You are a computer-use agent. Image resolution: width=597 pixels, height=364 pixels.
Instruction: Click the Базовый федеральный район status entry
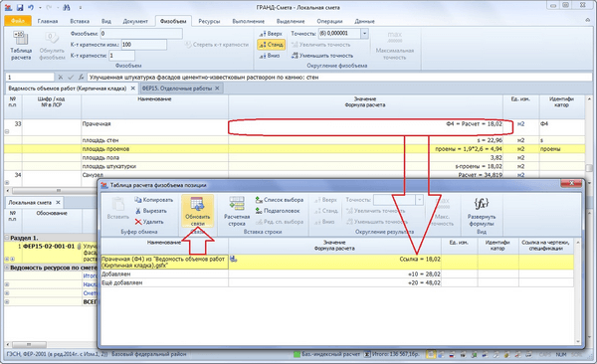coord(149,354)
